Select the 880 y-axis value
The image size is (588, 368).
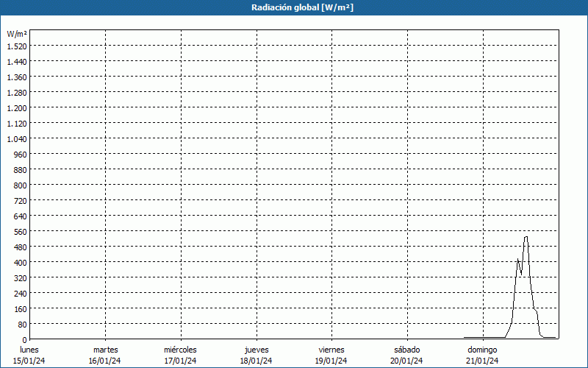(21, 170)
